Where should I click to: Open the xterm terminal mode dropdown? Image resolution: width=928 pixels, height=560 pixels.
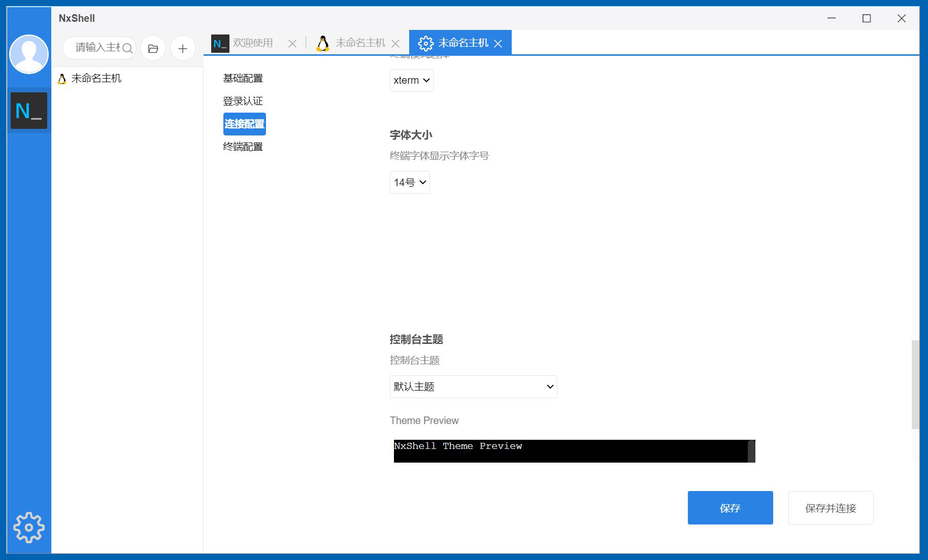tap(411, 80)
